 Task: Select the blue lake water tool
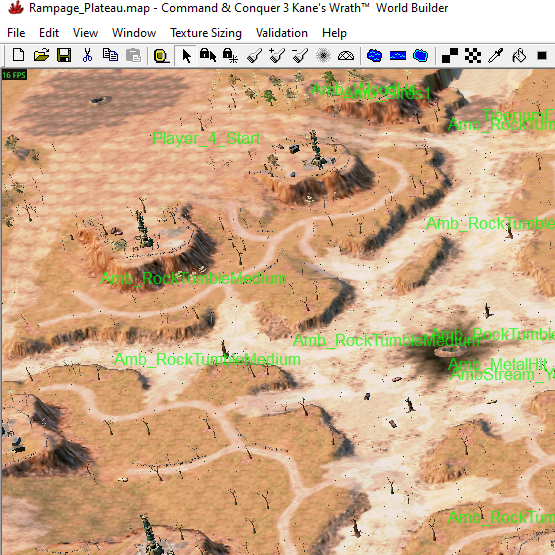(374, 56)
